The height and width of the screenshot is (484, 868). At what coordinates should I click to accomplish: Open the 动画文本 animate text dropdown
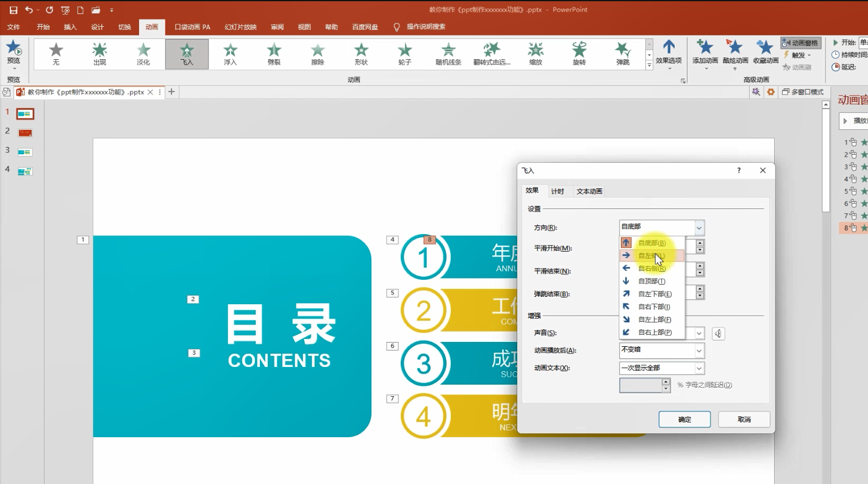(662, 368)
